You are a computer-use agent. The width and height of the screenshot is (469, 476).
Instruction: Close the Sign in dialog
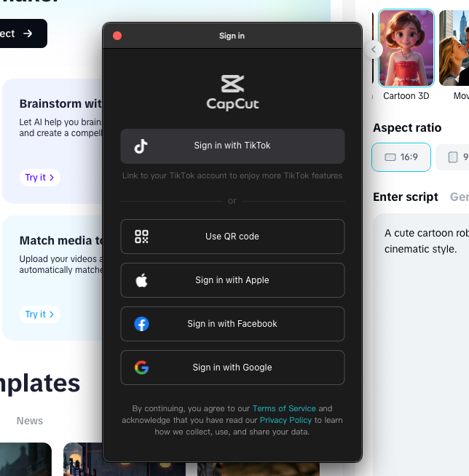click(x=117, y=36)
